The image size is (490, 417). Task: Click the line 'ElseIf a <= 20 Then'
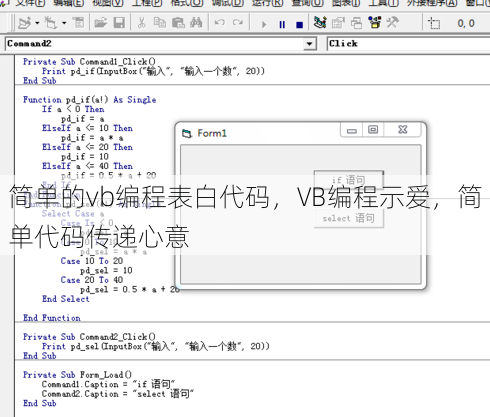(87, 147)
